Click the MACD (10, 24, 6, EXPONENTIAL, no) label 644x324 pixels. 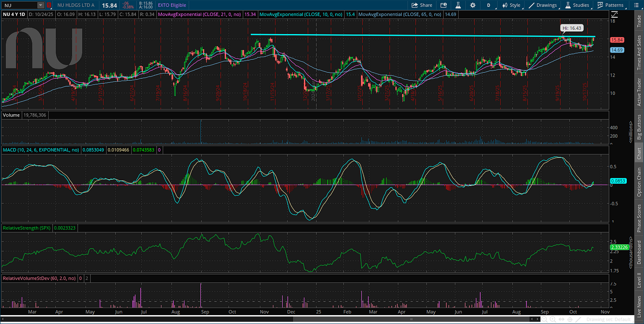(x=41, y=150)
